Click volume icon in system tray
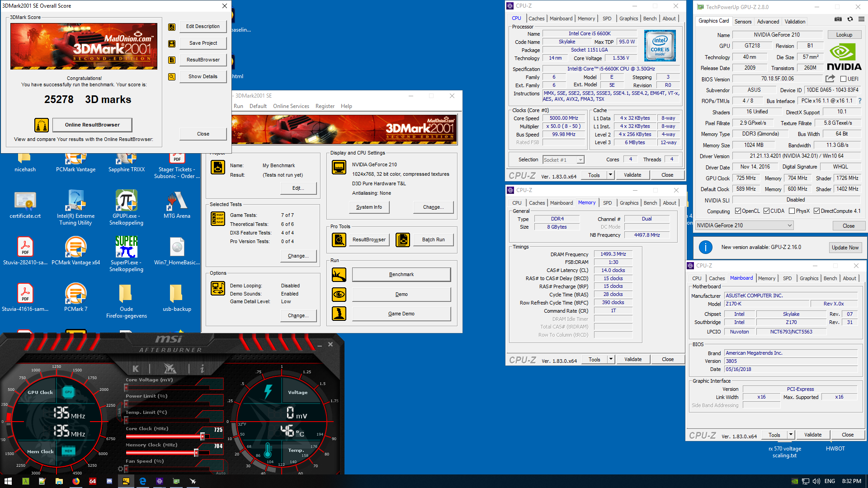 click(x=816, y=481)
